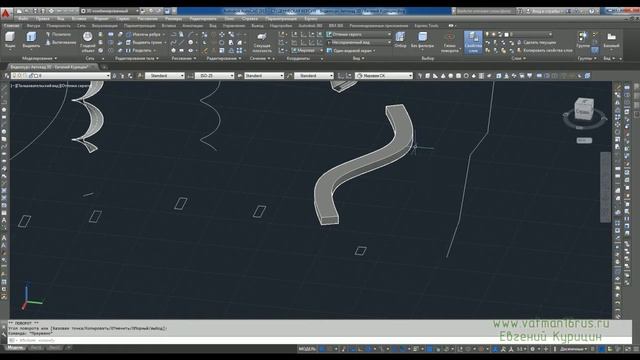Switch to the Поверхность ribbon tab
The height and width of the screenshot is (360, 640).
58,26
